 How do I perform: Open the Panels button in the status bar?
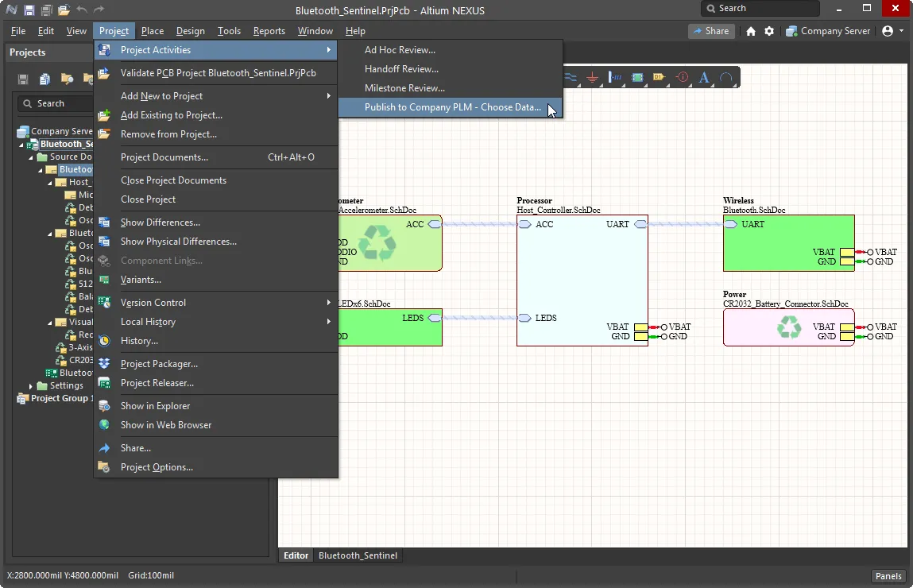pyautogui.click(x=888, y=576)
